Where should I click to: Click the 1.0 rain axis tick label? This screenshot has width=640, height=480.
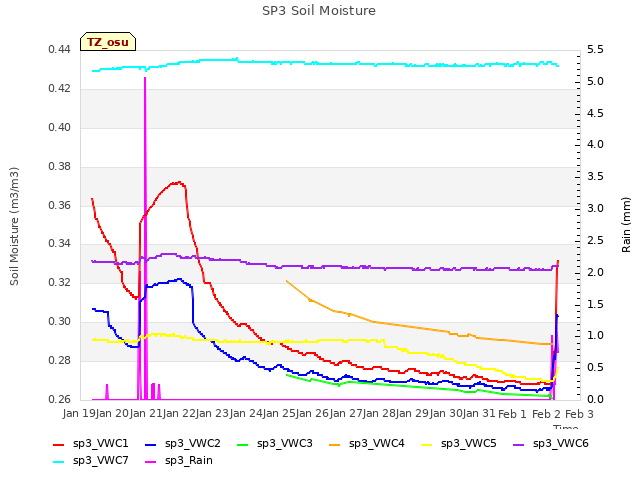(x=595, y=336)
